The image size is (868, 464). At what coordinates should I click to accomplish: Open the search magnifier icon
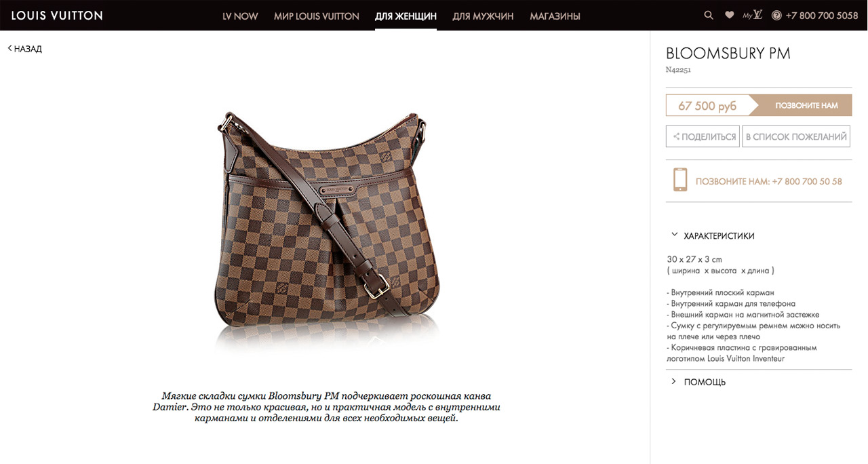click(709, 15)
